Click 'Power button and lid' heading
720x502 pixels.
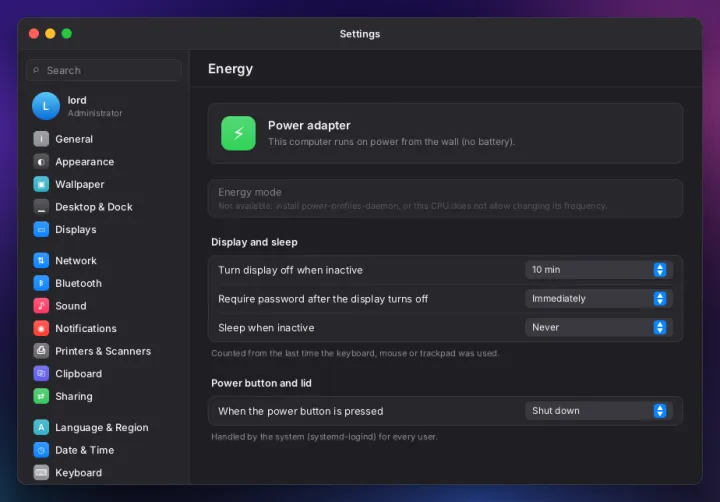point(261,383)
